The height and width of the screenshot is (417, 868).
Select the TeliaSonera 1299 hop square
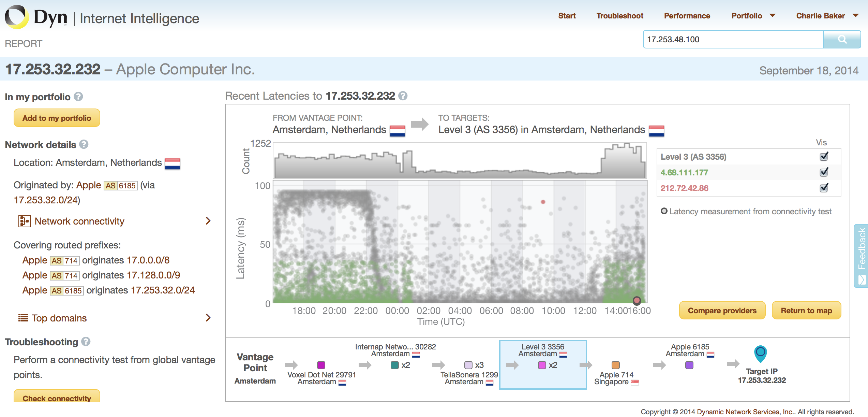click(468, 365)
